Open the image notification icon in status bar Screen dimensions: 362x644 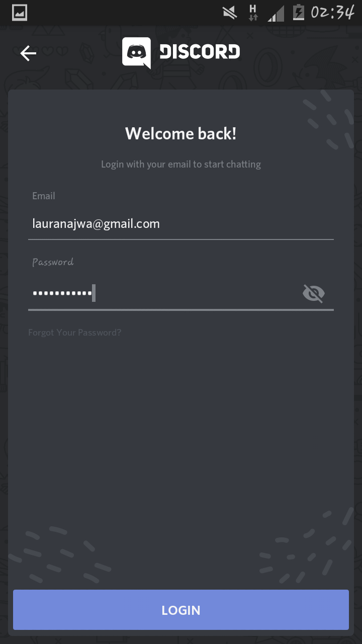(19, 13)
